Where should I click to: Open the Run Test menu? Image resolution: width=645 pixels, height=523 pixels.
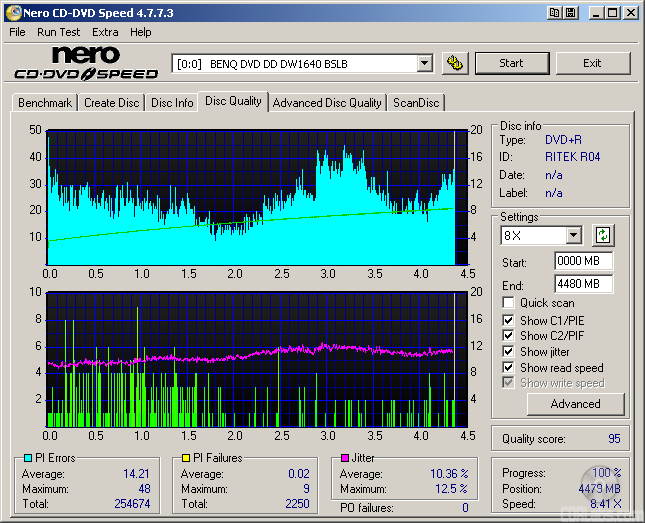point(59,32)
